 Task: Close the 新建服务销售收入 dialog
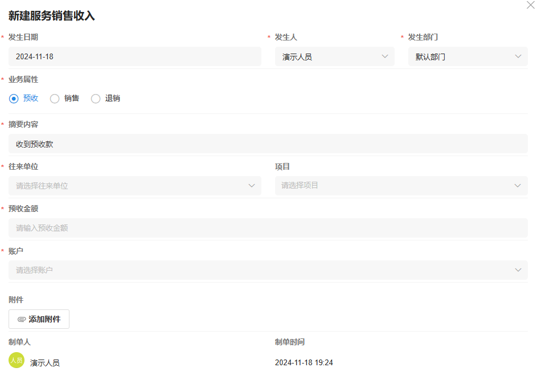[x=531, y=5]
